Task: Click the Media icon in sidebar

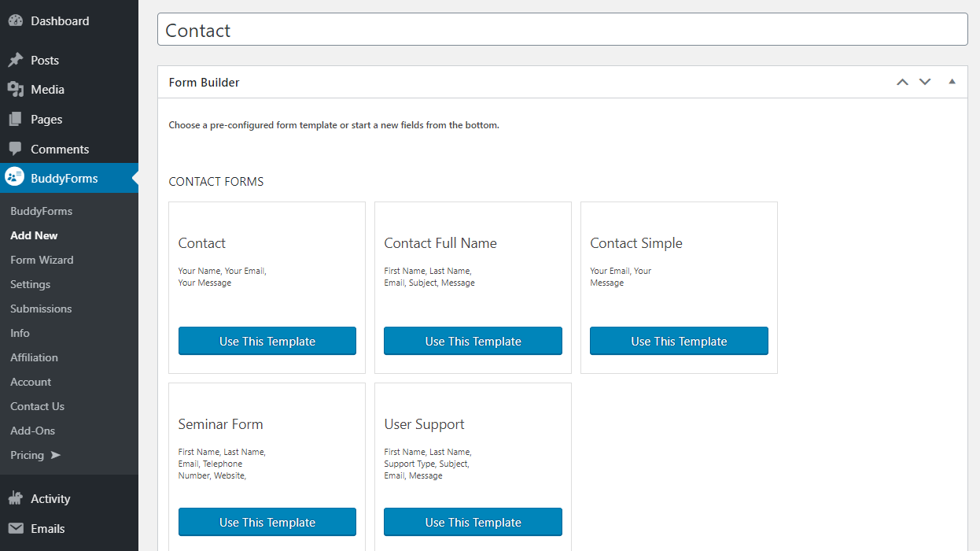Action: pyautogui.click(x=15, y=90)
